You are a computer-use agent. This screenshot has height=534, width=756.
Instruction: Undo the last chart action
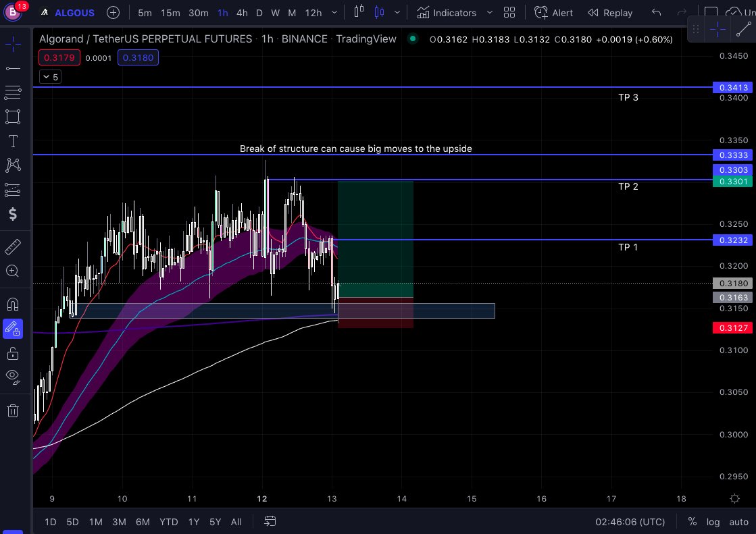[656, 13]
